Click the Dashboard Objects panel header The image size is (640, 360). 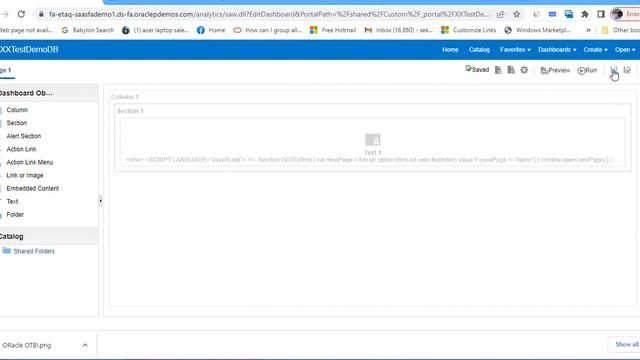coord(49,93)
